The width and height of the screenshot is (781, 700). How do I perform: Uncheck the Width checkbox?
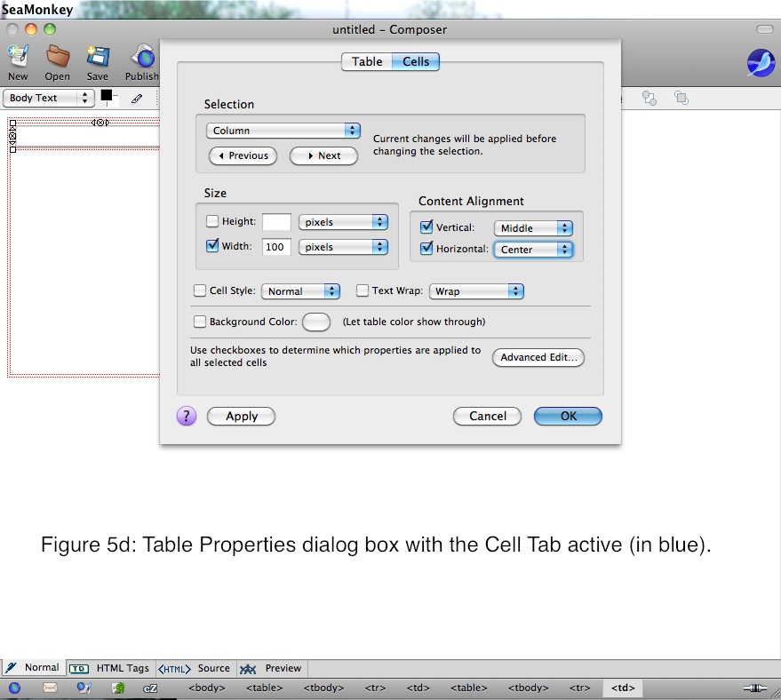coord(212,246)
